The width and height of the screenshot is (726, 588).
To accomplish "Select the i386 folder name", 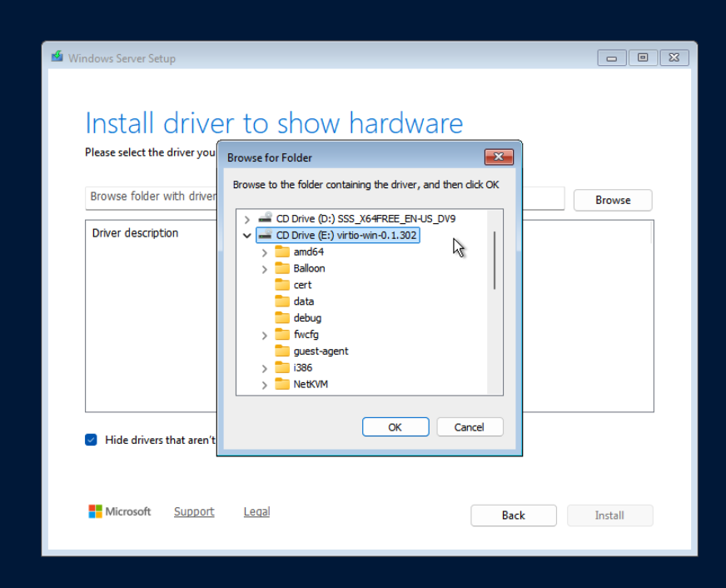I will (303, 367).
